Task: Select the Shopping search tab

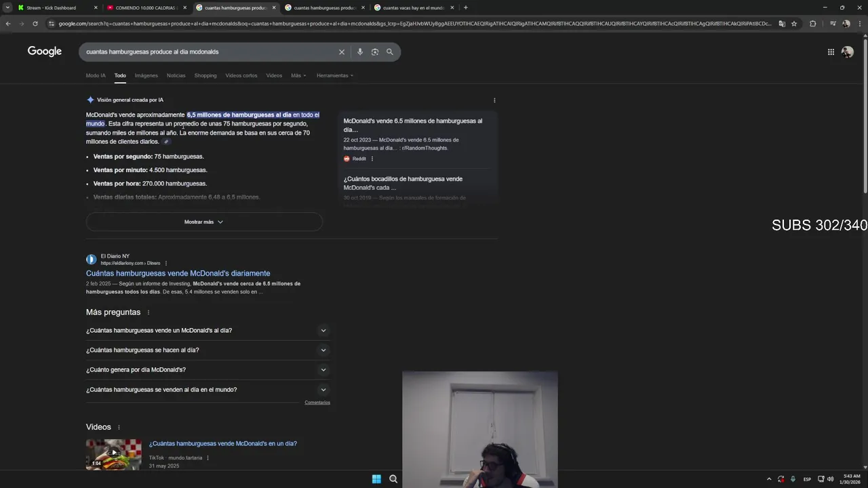Action: [205, 75]
